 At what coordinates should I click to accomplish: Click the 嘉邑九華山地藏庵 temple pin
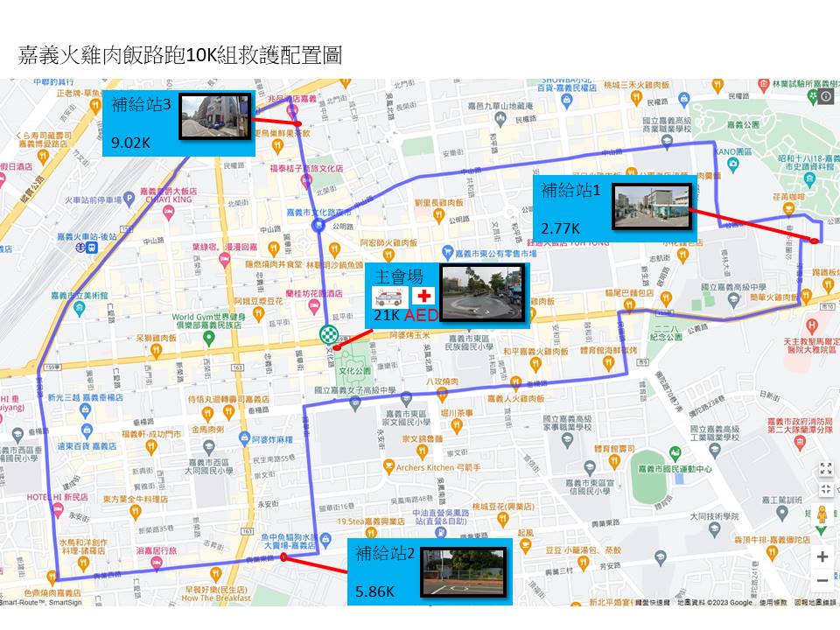[x=500, y=120]
